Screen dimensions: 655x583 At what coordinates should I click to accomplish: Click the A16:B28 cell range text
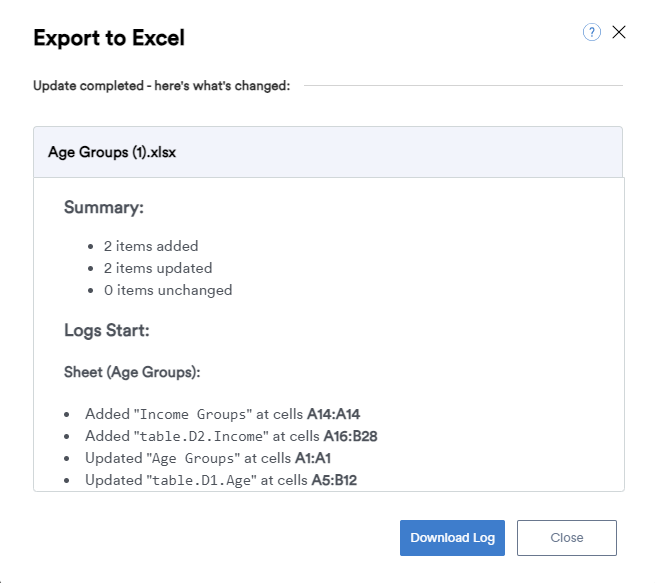point(349,436)
